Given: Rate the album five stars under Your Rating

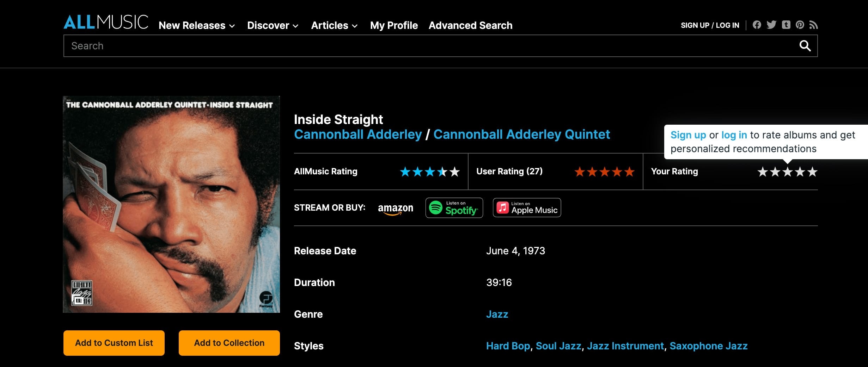Looking at the screenshot, I should pyautogui.click(x=813, y=172).
